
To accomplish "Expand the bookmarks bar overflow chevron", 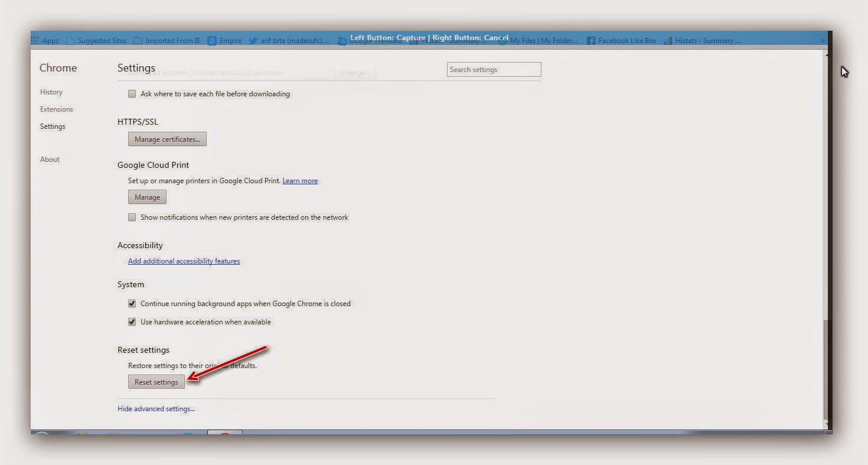I will pyautogui.click(x=823, y=41).
